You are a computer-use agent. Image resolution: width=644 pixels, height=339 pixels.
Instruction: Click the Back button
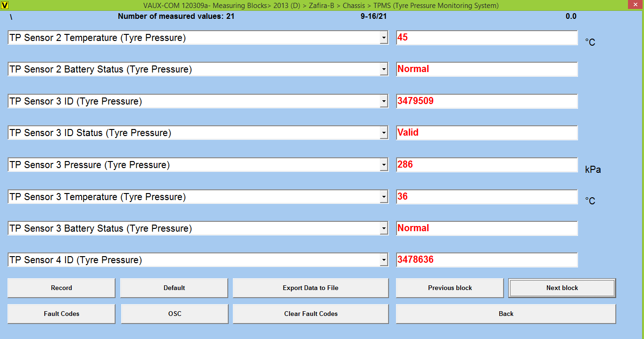pyautogui.click(x=506, y=314)
